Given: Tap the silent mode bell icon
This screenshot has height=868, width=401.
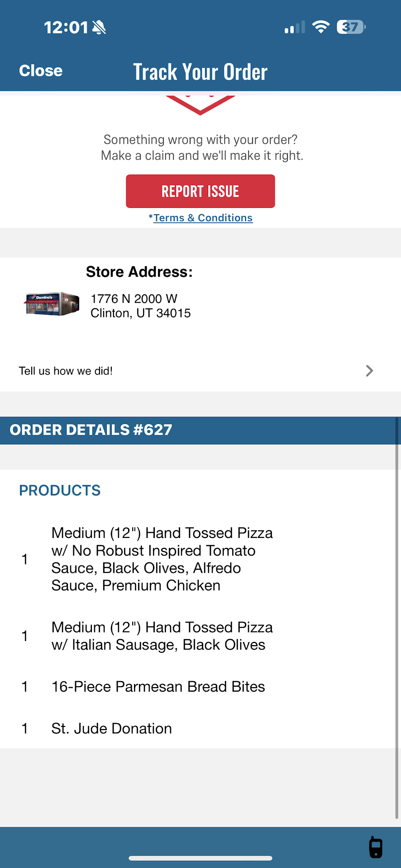Looking at the screenshot, I should point(99,28).
